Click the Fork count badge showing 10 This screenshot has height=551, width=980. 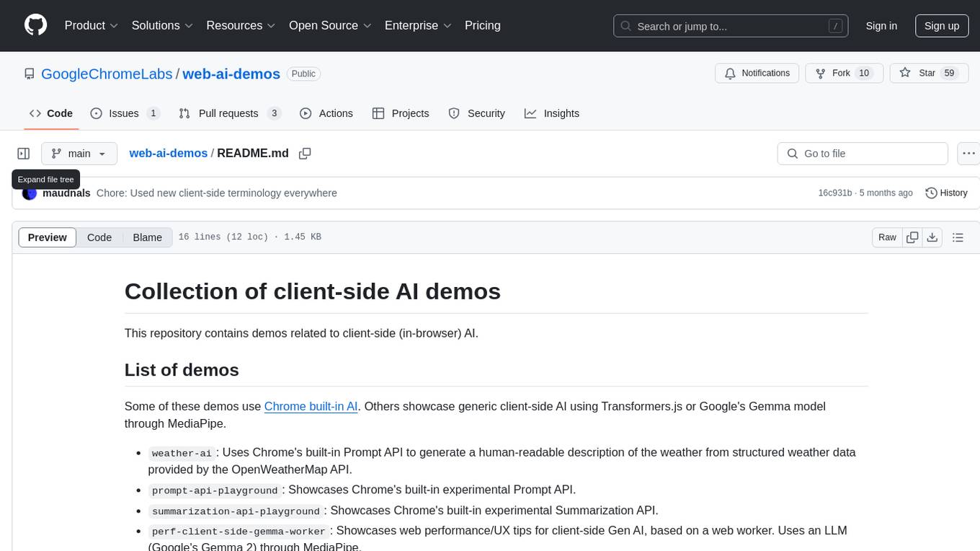click(864, 73)
